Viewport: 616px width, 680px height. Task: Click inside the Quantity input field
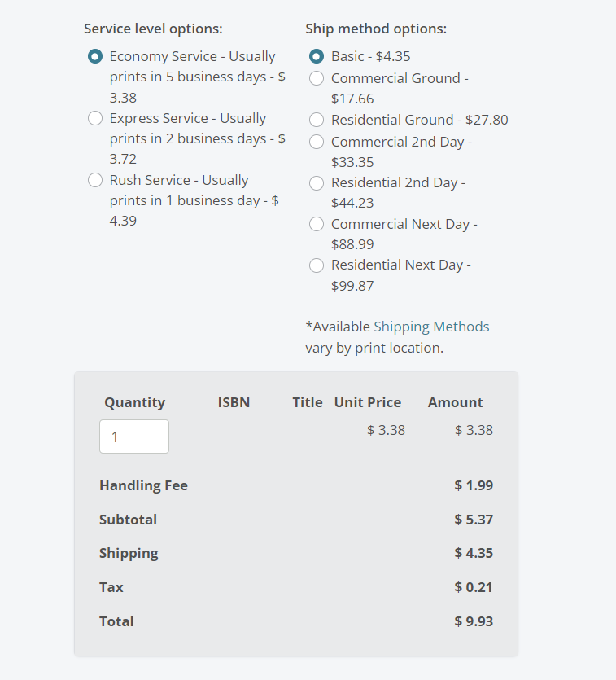click(x=133, y=437)
